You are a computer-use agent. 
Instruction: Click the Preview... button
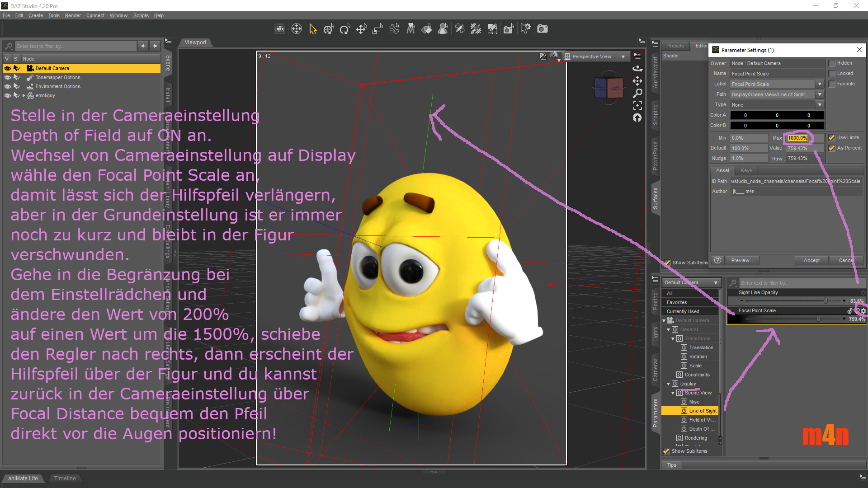742,260
